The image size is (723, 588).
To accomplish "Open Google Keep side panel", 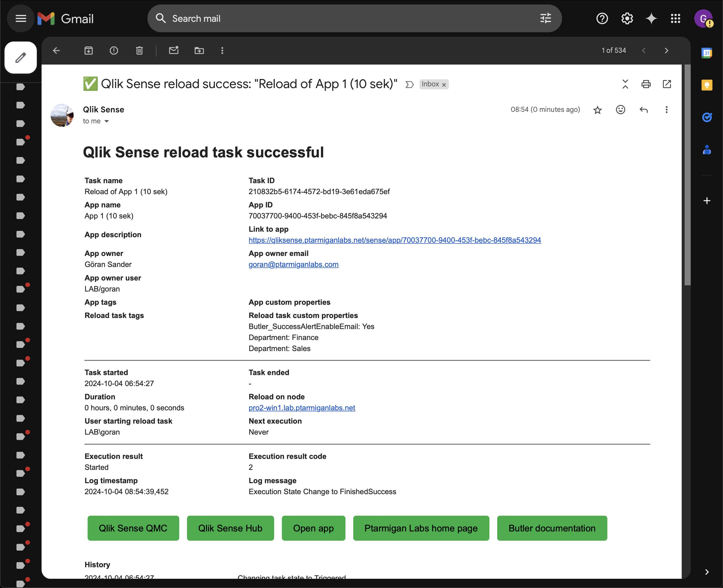I will click(707, 85).
